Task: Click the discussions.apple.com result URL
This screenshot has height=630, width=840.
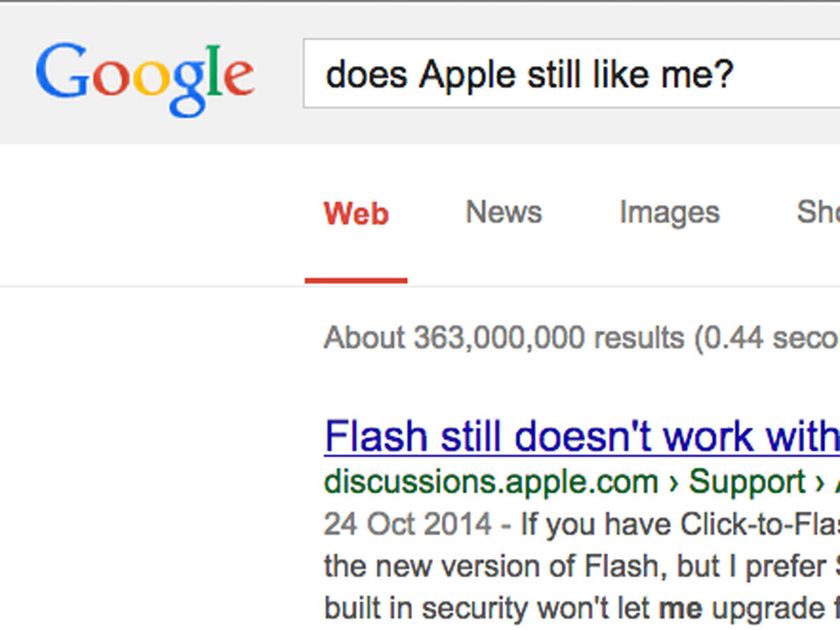Action: click(490, 482)
